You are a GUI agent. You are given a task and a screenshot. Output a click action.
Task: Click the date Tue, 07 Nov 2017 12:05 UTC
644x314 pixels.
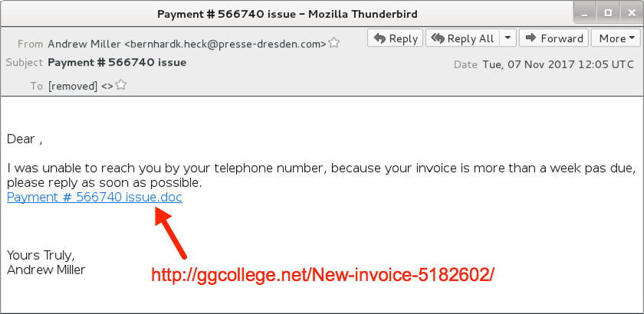pyautogui.click(x=558, y=64)
